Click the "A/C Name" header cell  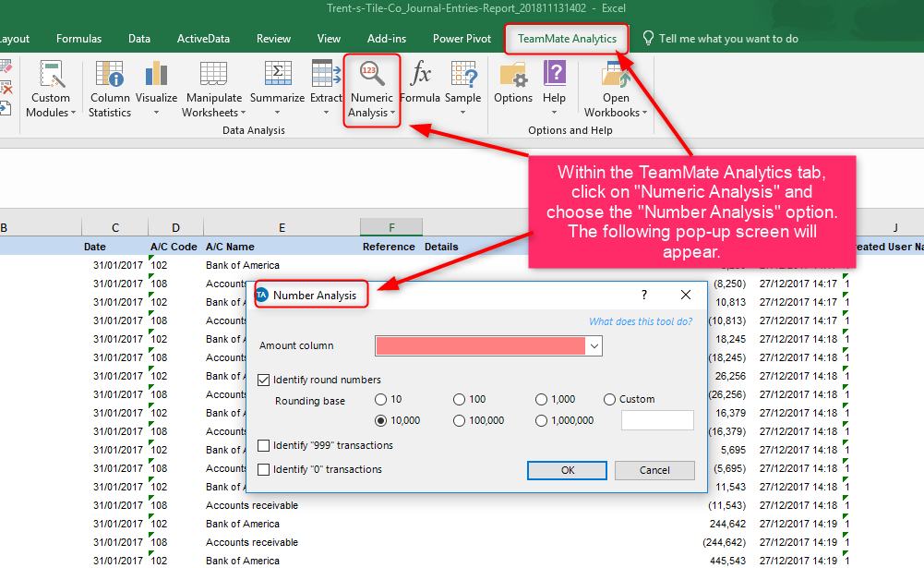click(230, 247)
